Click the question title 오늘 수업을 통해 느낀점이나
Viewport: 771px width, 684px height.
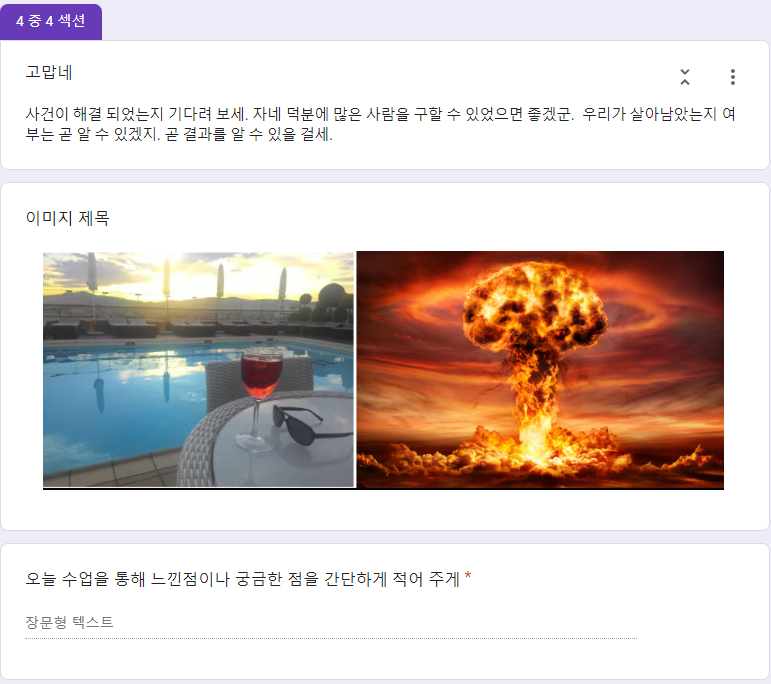click(x=242, y=579)
